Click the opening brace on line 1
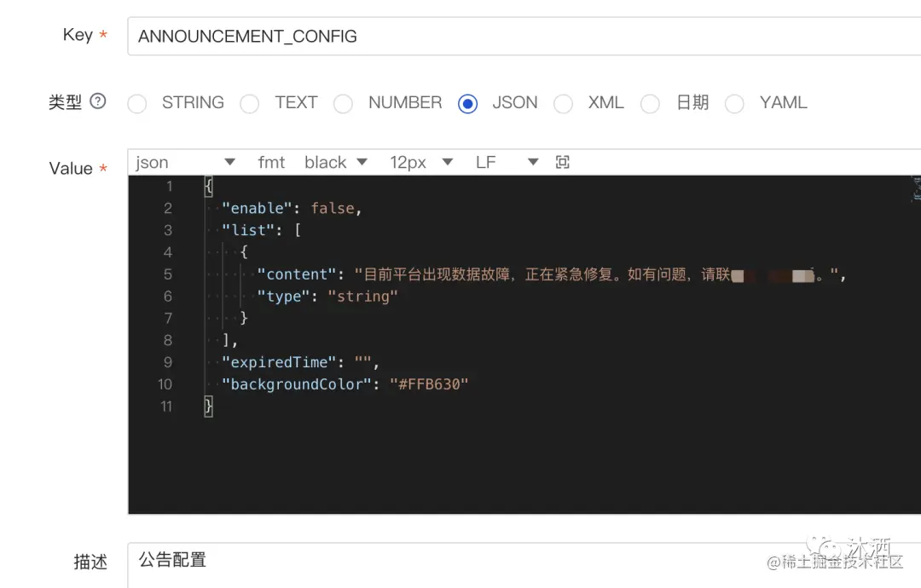The height and width of the screenshot is (588, 921). tap(208, 186)
